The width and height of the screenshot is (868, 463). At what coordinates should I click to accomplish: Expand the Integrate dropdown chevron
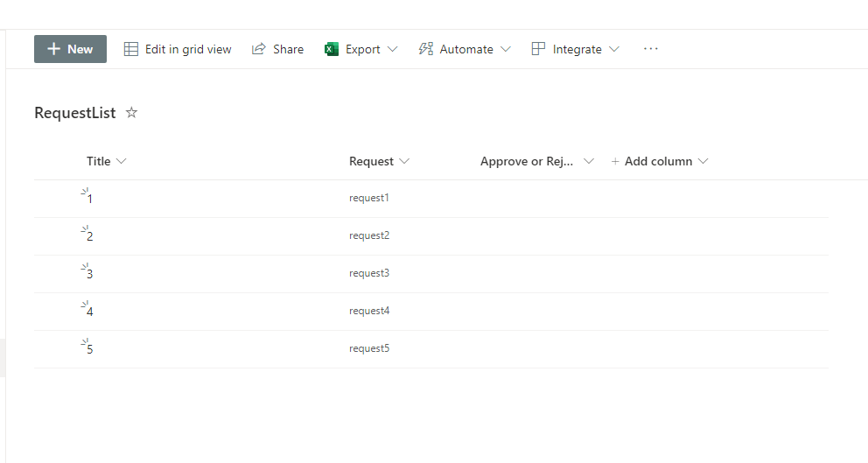[x=614, y=49]
